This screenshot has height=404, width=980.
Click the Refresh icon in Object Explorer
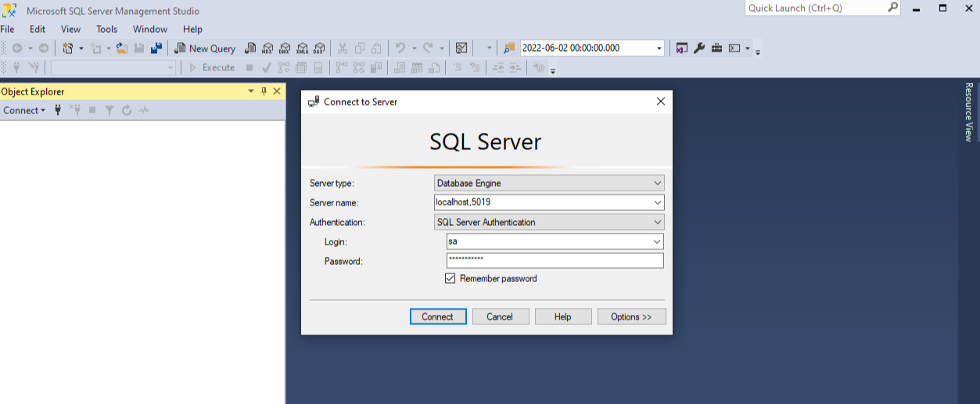click(x=127, y=110)
